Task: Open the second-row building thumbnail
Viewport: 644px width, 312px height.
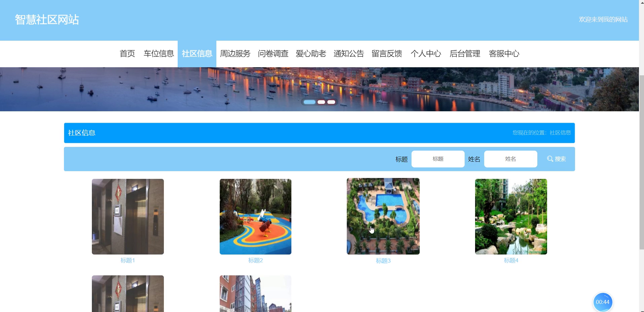Action: (x=255, y=294)
